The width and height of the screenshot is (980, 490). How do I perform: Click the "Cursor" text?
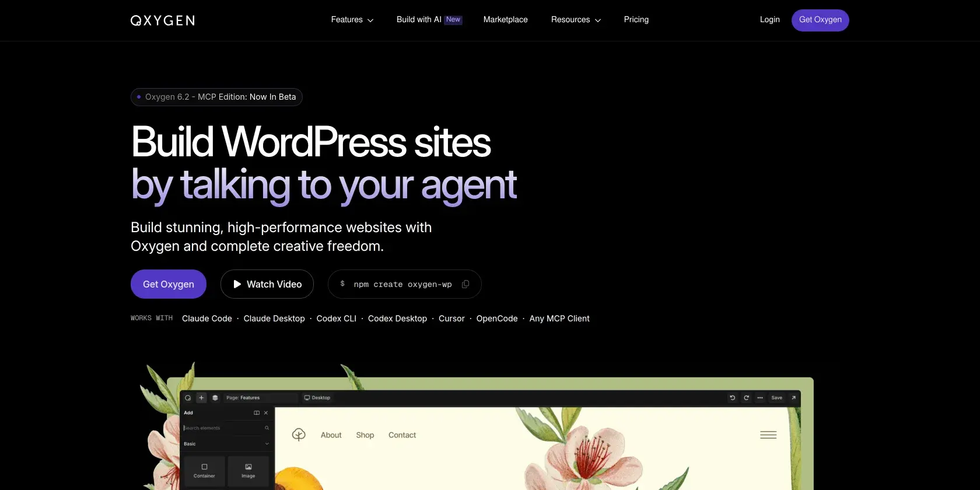click(x=452, y=318)
